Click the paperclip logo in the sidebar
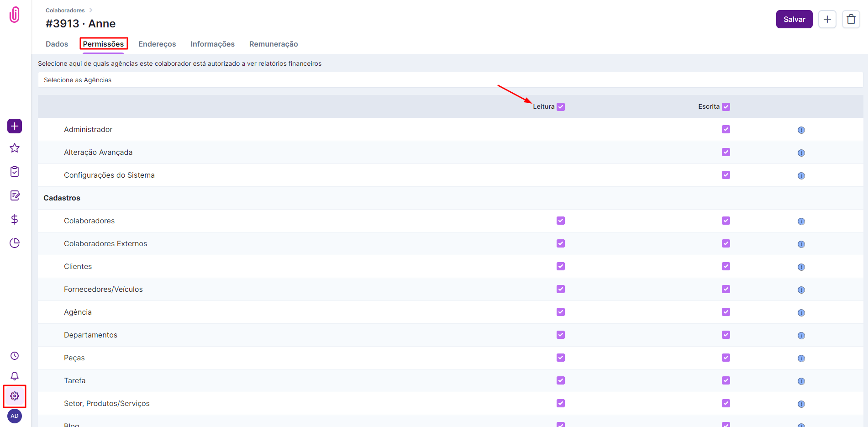 click(x=15, y=15)
